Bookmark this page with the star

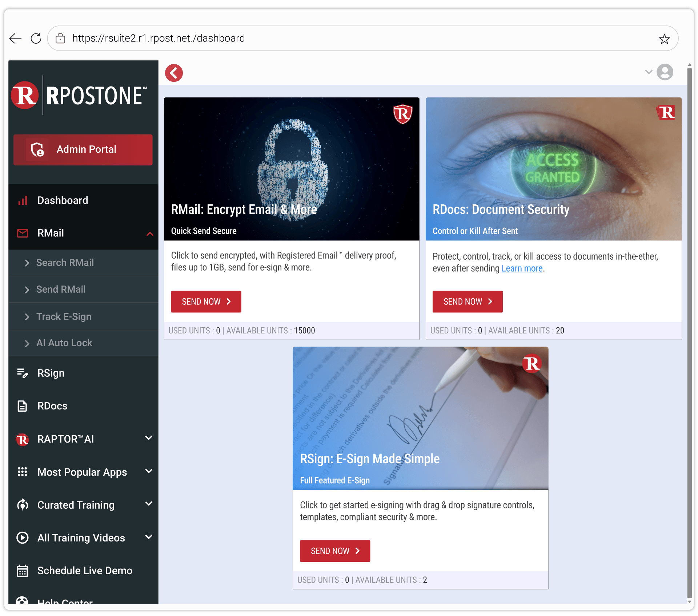pyautogui.click(x=664, y=39)
